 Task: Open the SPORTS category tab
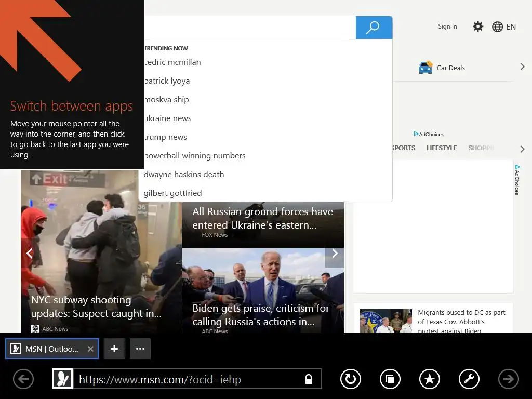(x=404, y=148)
